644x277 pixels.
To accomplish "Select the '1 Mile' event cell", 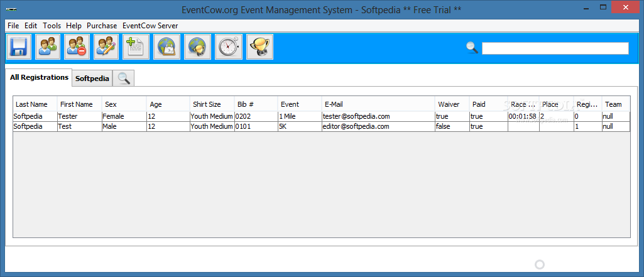I will (x=300, y=117).
